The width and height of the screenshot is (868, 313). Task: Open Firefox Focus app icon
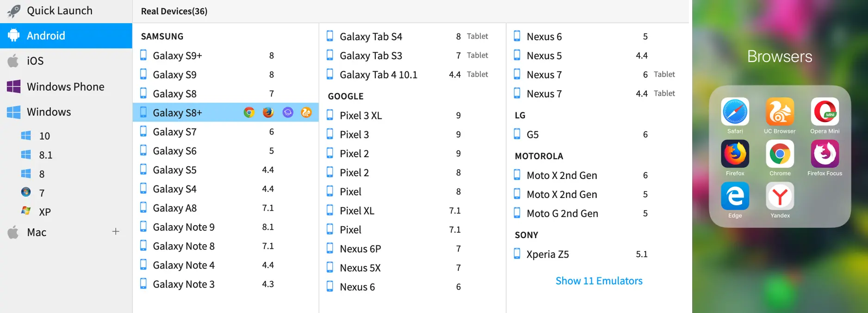[x=825, y=154]
